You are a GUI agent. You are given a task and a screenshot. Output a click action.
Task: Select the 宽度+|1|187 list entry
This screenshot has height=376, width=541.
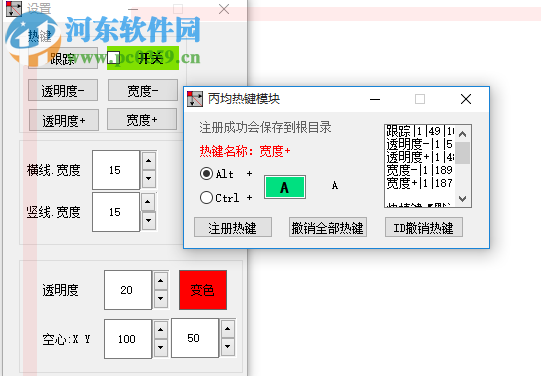click(x=420, y=183)
